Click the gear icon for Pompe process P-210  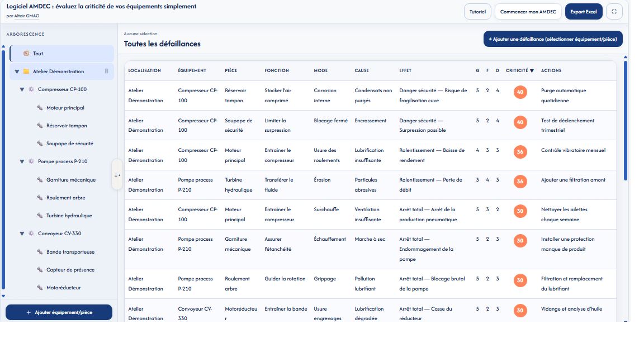click(x=31, y=161)
